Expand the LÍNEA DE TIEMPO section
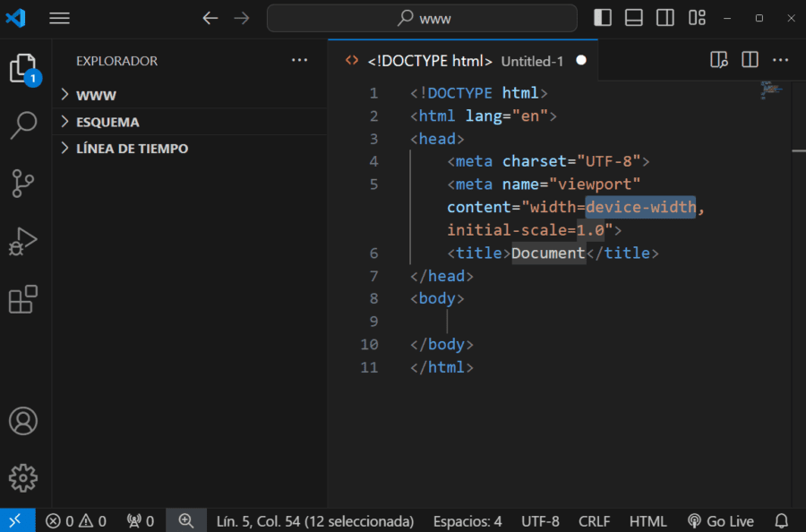Screen dimensions: 806x532 [190, 149]
